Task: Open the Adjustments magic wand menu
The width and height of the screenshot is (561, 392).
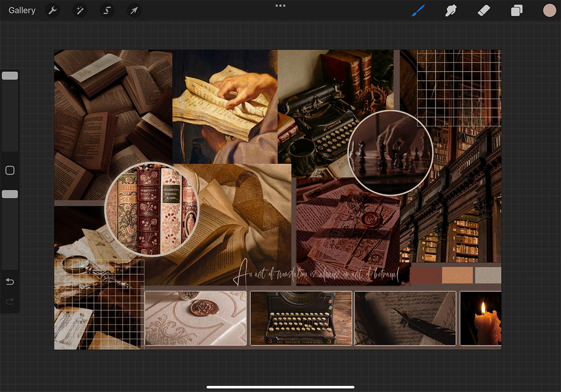Action: click(80, 10)
